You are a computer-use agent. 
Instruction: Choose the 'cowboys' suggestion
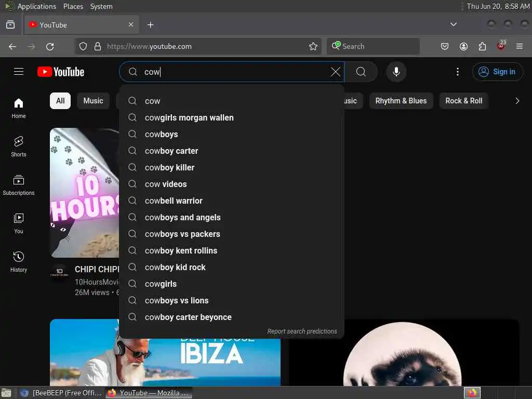(x=232, y=134)
